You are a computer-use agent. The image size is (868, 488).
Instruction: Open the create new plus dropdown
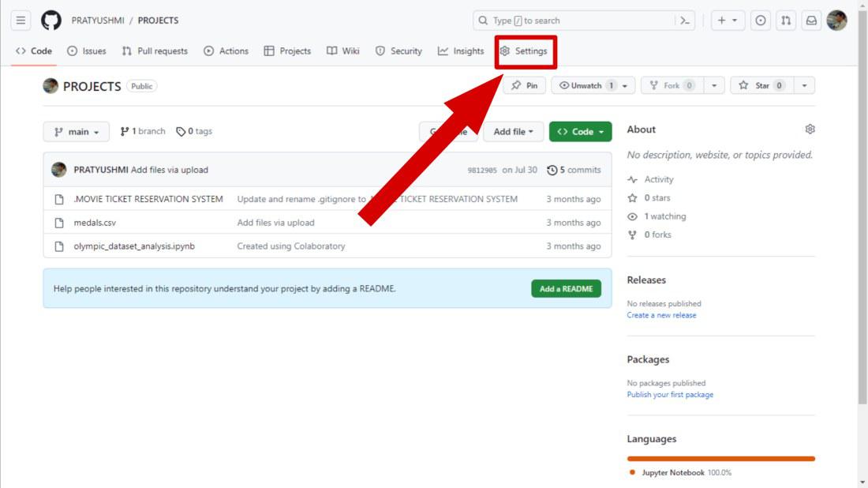point(728,21)
